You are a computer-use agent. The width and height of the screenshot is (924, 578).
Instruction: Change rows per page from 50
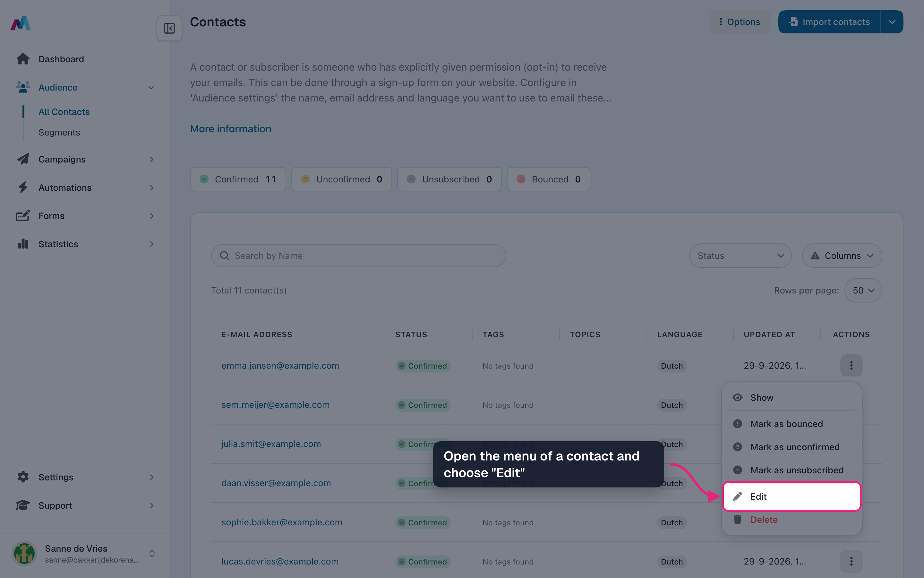pos(863,290)
